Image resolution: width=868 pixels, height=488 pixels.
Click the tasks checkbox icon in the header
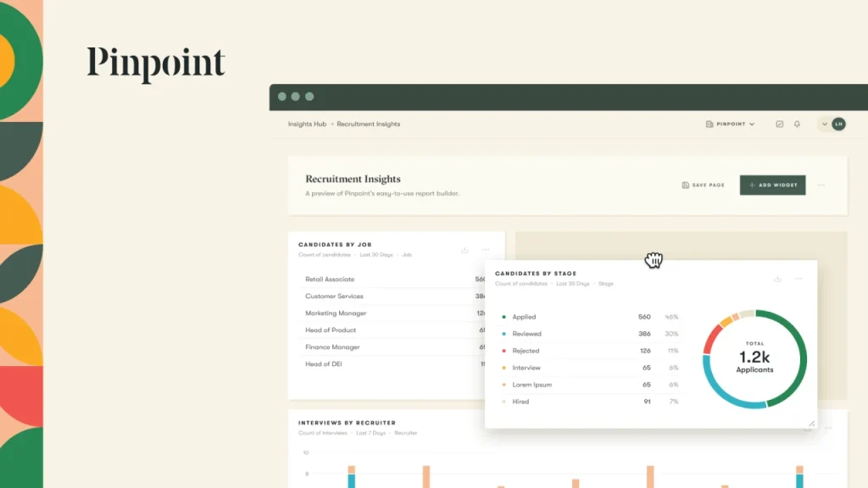click(779, 124)
